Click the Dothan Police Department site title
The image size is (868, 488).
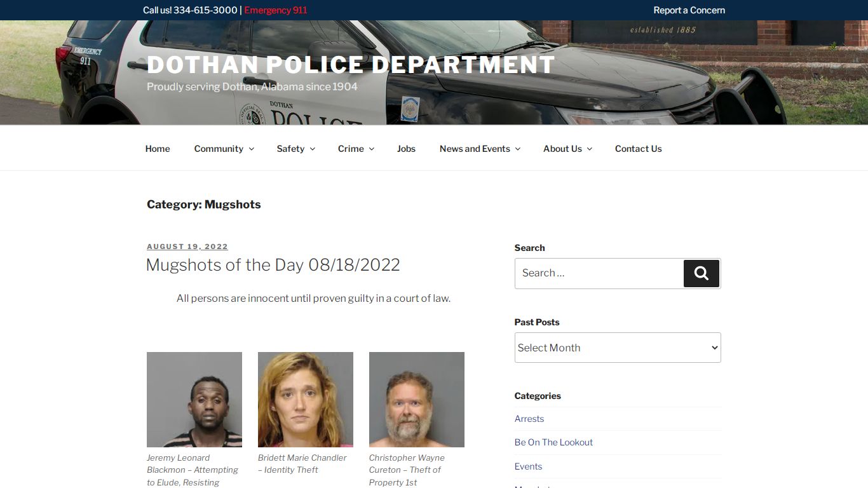click(x=351, y=65)
